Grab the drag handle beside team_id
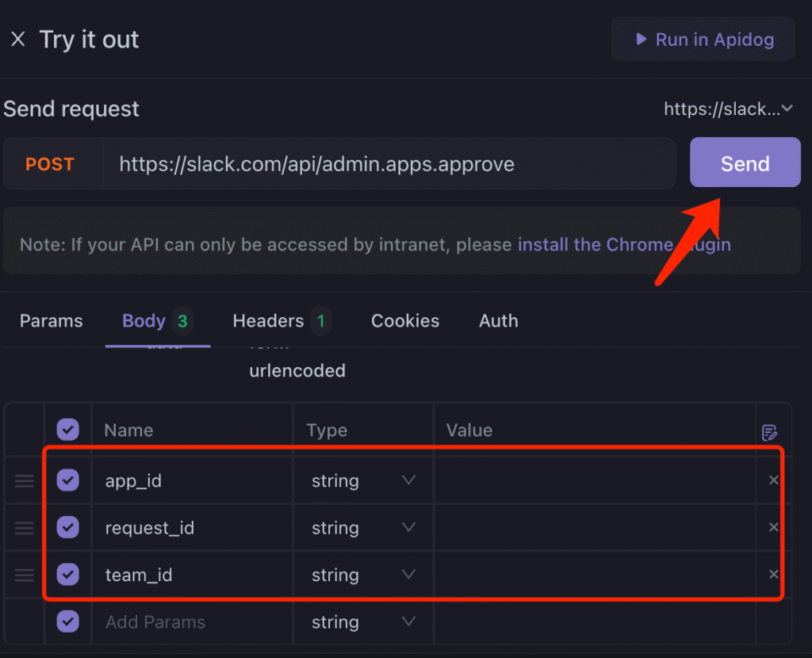 pos(23,575)
